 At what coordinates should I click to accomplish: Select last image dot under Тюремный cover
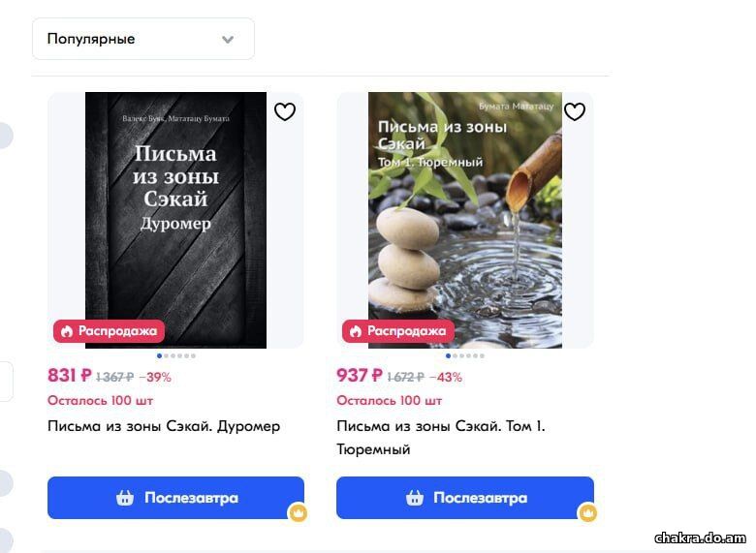pyautogui.click(x=482, y=356)
